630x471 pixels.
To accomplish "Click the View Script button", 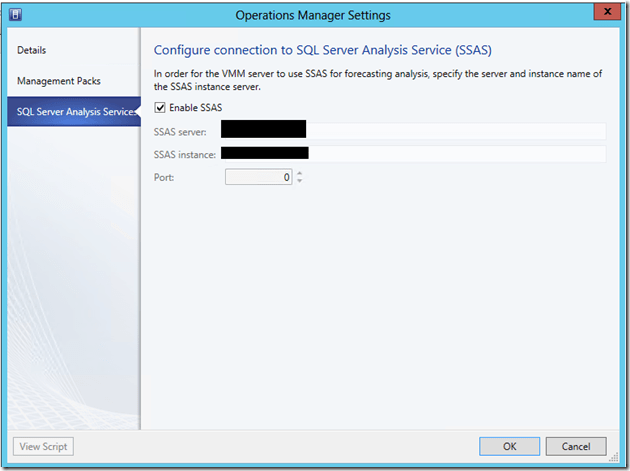I will [43, 447].
